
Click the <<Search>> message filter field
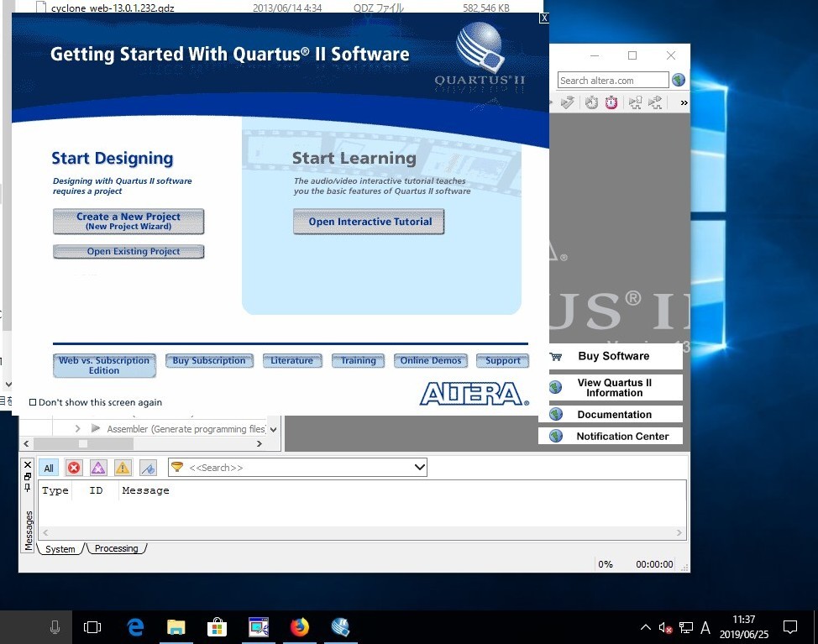[297, 467]
